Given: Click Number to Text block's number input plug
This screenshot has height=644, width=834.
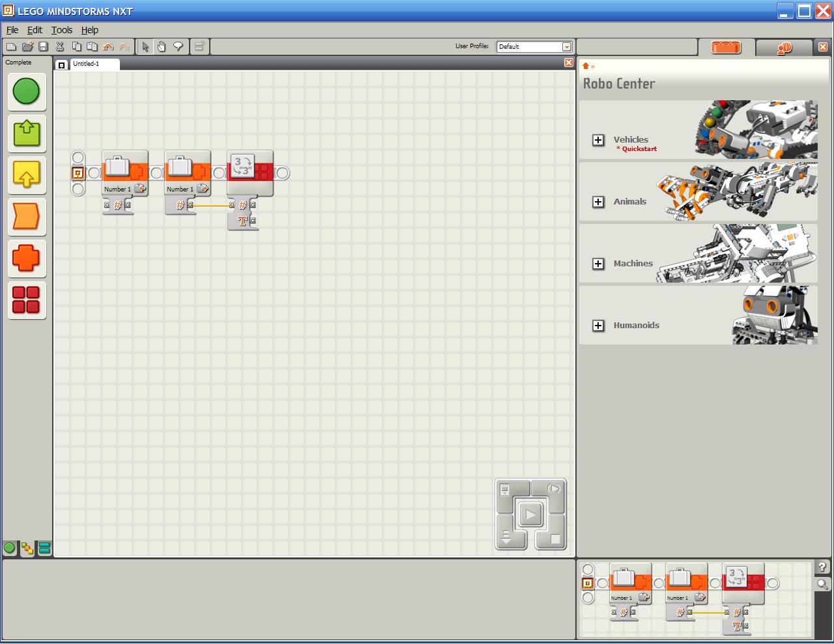Looking at the screenshot, I should (232, 205).
